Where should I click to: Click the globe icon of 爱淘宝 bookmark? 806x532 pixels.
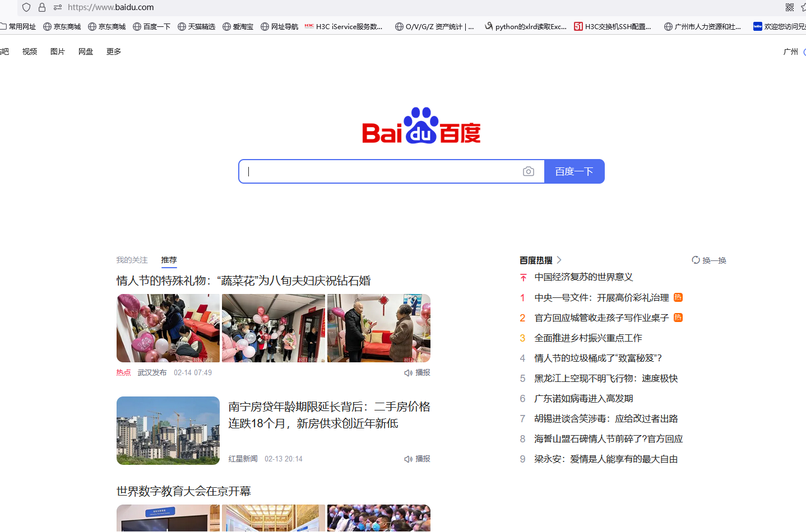[x=226, y=26]
